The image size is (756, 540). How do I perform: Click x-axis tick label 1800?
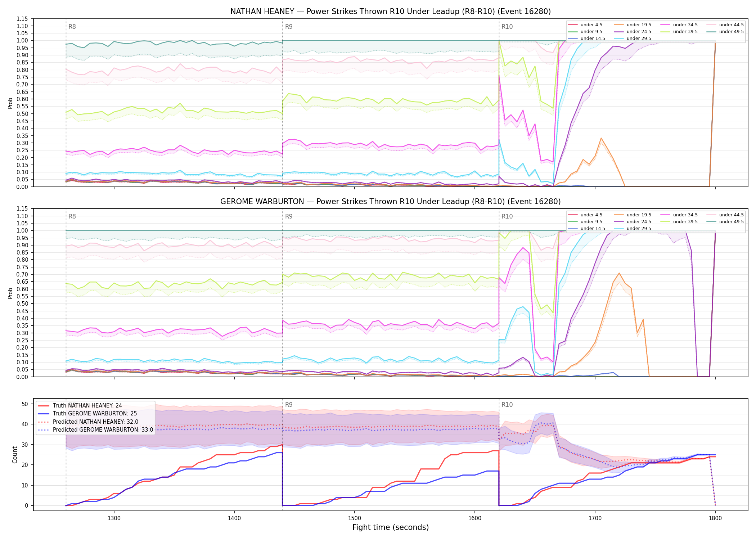point(715,518)
